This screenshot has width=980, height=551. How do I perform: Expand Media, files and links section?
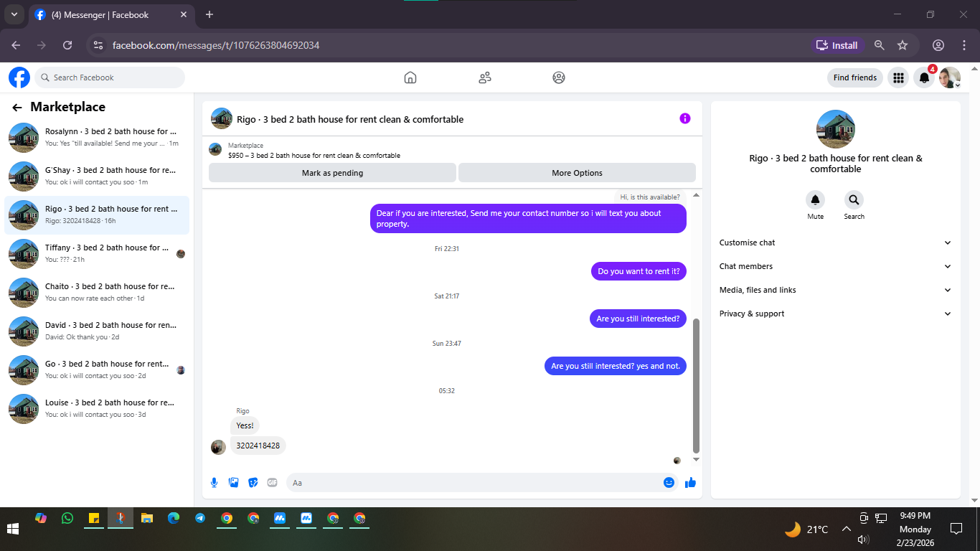(835, 290)
